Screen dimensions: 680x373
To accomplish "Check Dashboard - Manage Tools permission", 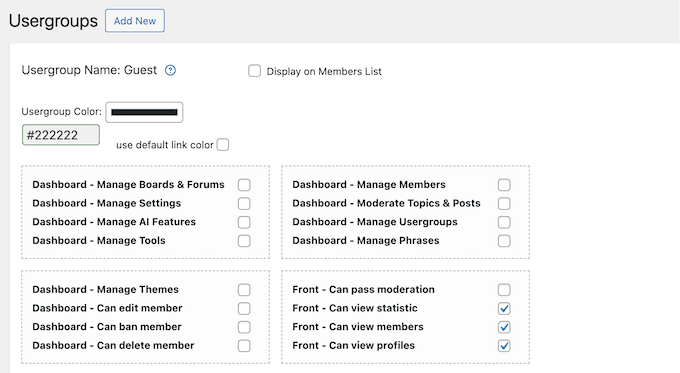I will [x=244, y=241].
